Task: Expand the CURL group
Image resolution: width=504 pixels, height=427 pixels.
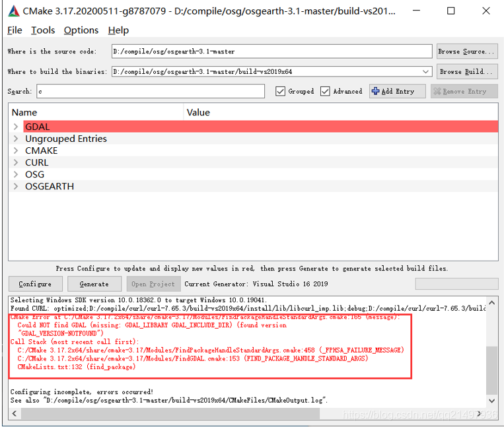Action: (16, 162)
